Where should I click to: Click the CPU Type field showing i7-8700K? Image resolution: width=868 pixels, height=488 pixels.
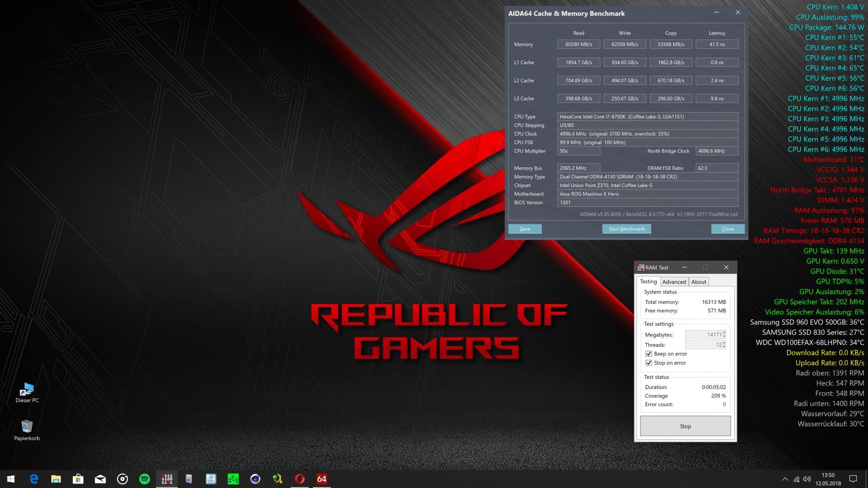pos(648,116)
